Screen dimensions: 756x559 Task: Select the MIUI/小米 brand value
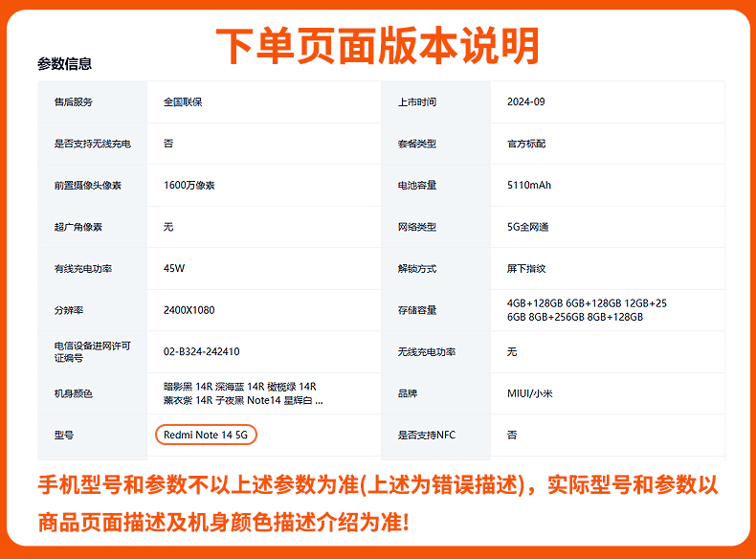530,393
